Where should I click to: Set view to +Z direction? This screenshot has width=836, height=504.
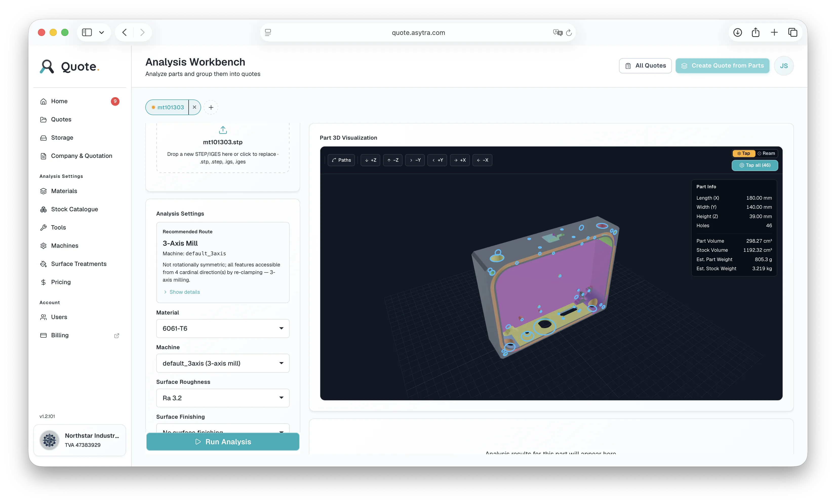pyautogui.click(x=370, y=160)
